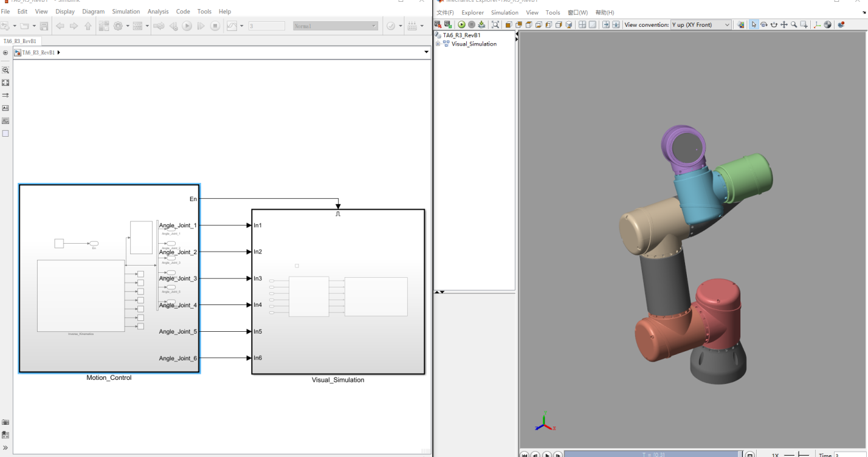Screen dimensions: 868x457
Task: Select the Visual_Simulation subsystem block
Action: [338, 292]
